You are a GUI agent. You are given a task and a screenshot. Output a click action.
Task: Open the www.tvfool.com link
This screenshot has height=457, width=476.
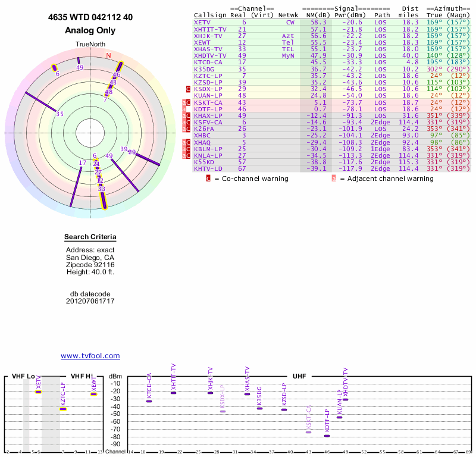(90, 356)
